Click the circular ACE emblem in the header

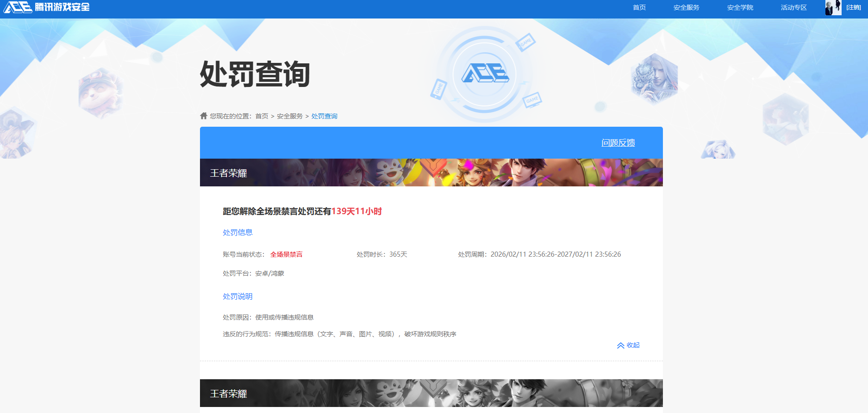pos(485,73)
